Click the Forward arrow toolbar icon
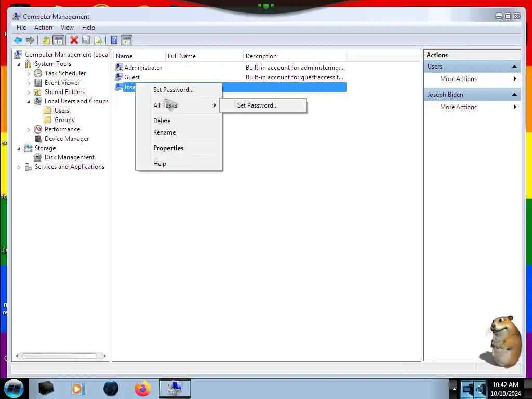 30,41
